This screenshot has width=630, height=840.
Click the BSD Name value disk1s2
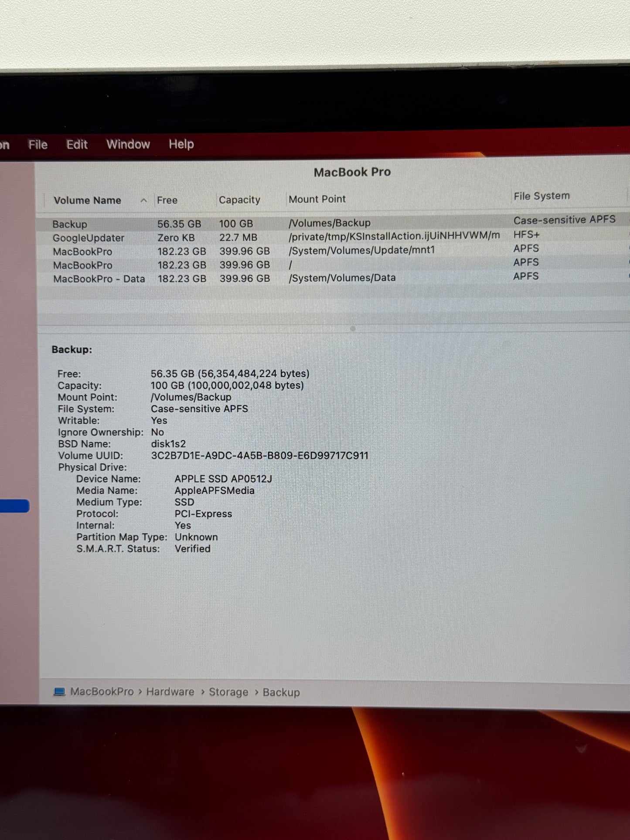(x=168, y=444)
